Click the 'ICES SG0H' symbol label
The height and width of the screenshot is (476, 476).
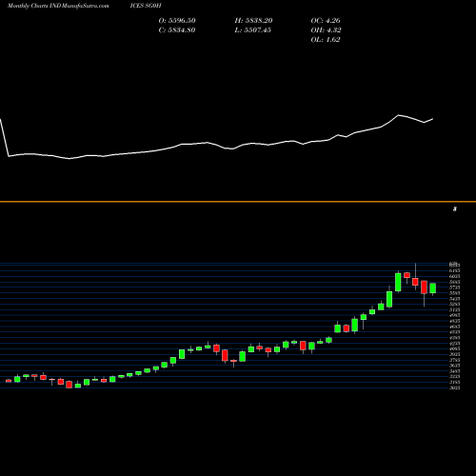[x=146, y=6]
